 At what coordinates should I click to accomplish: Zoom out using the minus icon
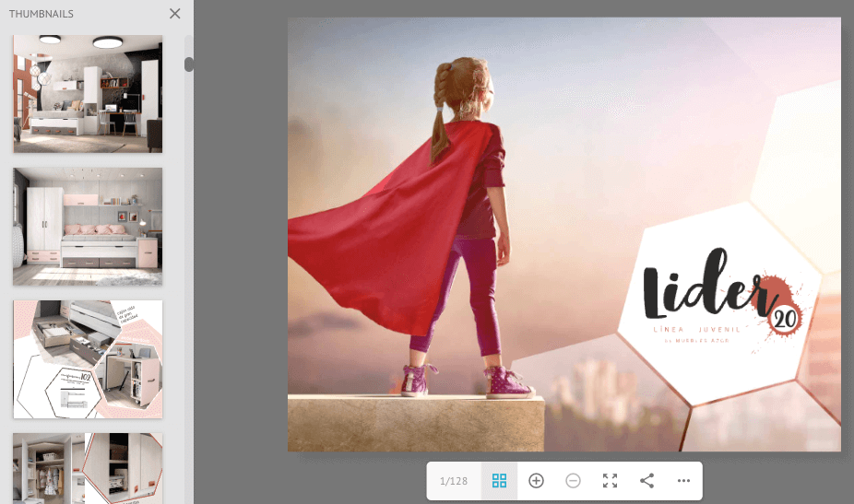(573, 481)
